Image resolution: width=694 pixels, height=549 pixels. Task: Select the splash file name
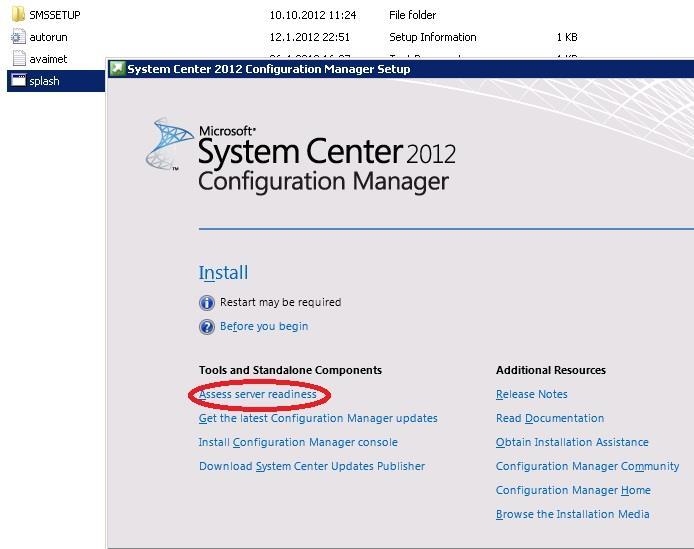point(44,81)
